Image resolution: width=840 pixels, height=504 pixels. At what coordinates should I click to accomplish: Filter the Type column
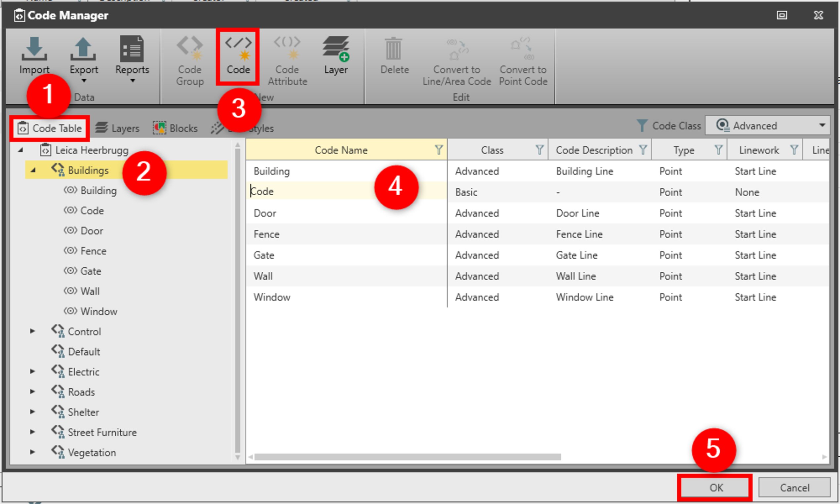coord(718,150)
